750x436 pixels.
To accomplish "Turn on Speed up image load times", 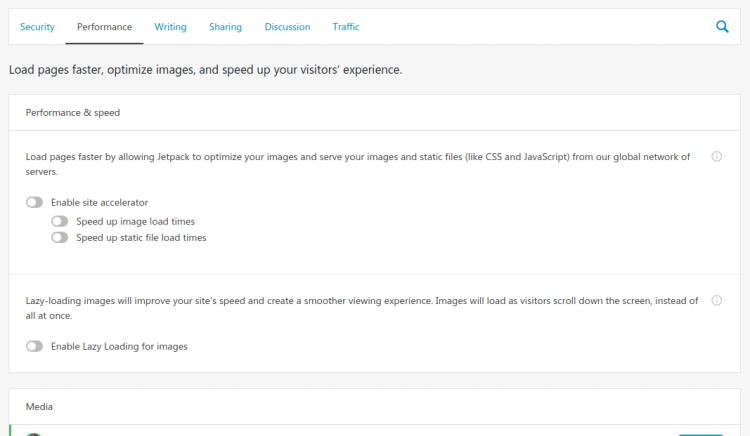I will point(60,221).
